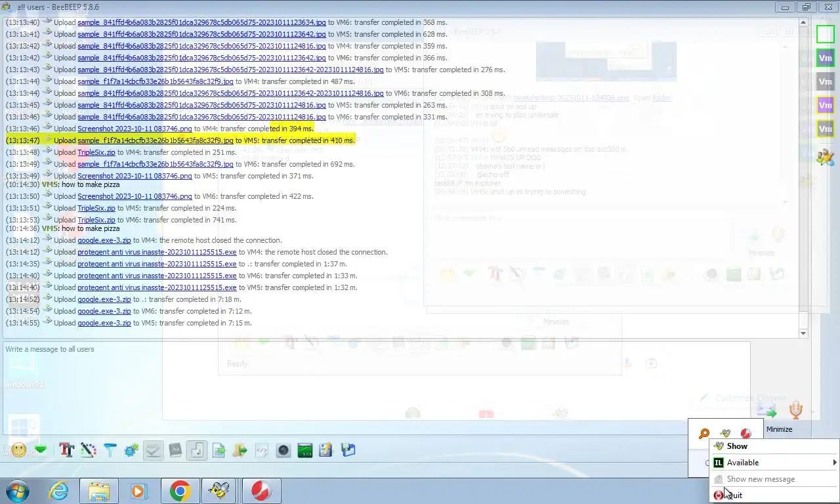Open the red TT font chooser
Image resolution: width=840 pixels, height=504 pixels.
click(66, 450)
